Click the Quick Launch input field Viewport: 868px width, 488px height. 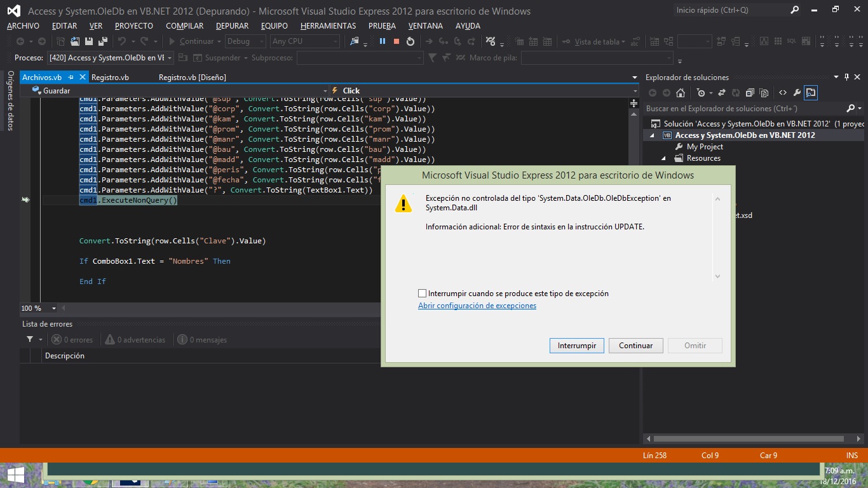(729, 10)
